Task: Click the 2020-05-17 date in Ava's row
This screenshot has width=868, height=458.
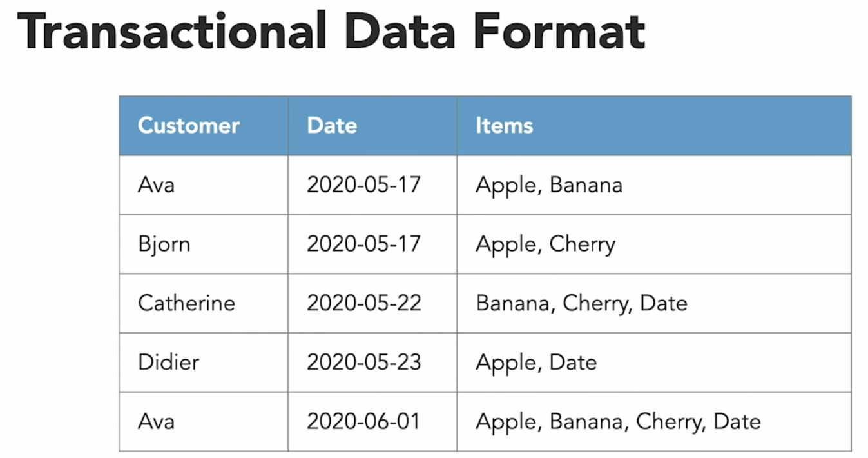Action: click(x=363, y=185)
